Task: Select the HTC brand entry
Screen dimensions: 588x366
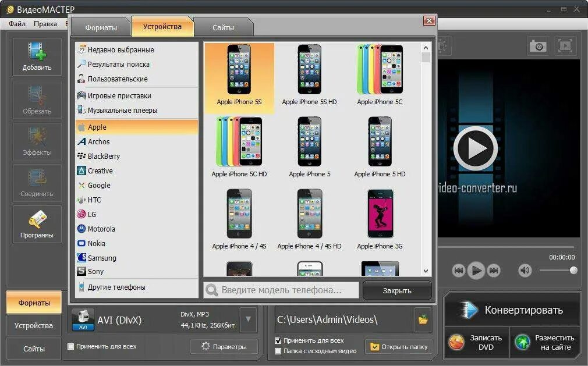Action: 136,200
